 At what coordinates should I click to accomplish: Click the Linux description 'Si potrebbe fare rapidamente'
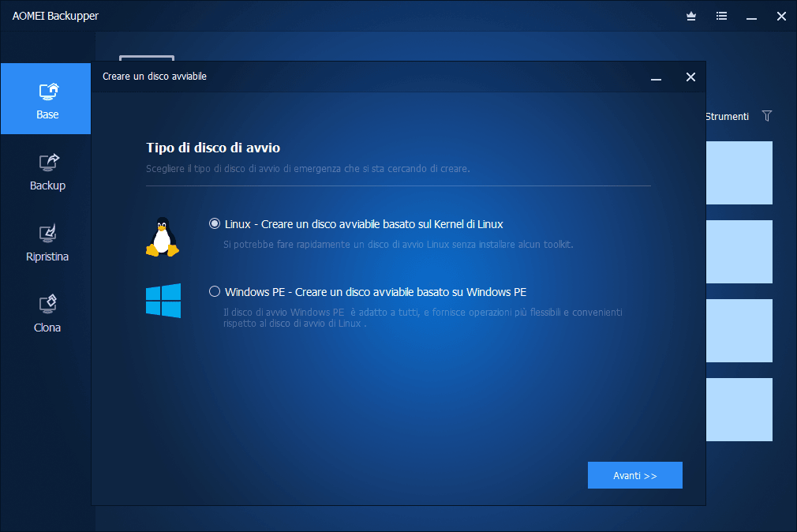(x=398, y=244)
